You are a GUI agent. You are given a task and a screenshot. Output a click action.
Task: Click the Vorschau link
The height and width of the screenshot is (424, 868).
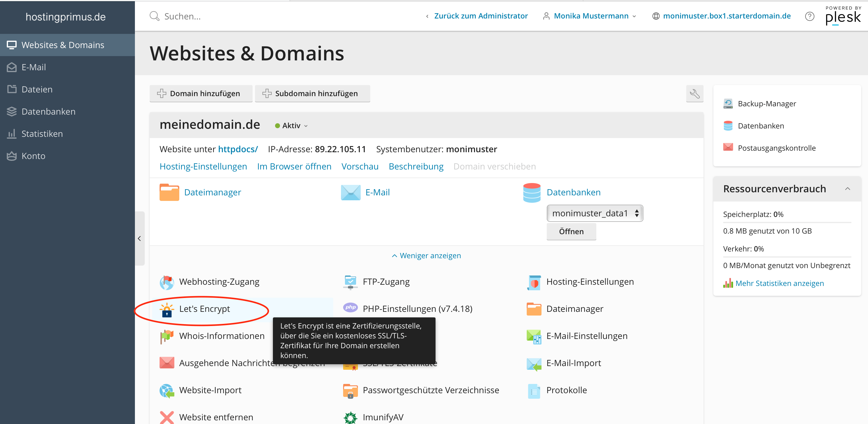360,166
